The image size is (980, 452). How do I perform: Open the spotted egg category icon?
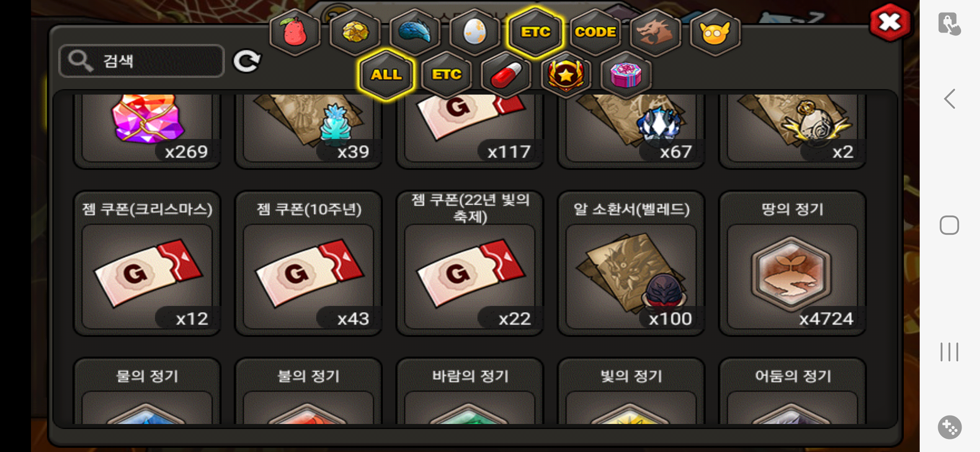click(475, 32)
